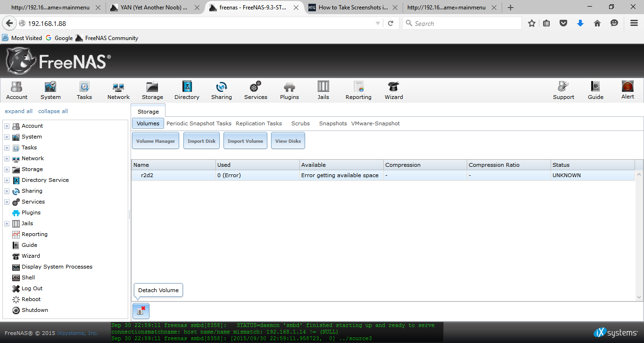Viewport: 644px width, 343px height.
Task: Expand the System tree node
Action: coord(7,137)
